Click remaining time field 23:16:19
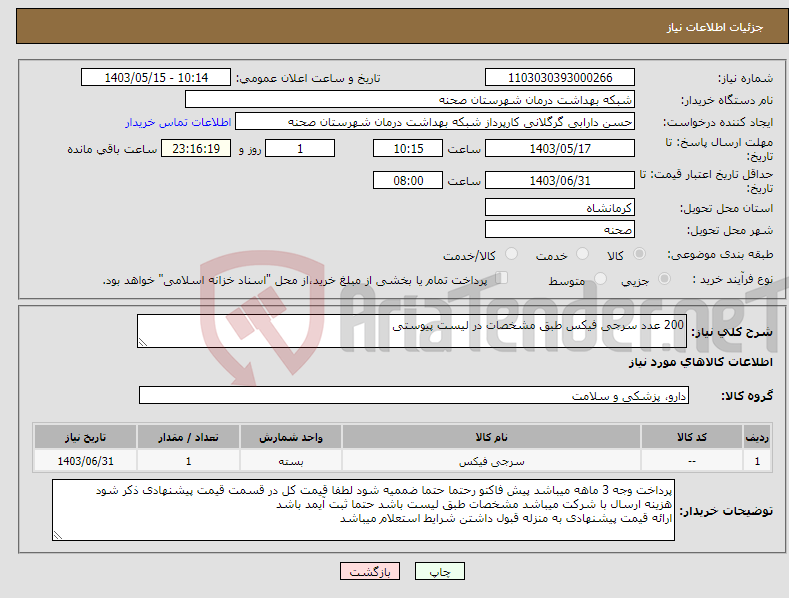This screenshot has width=789, height=598. coord(196,148)
